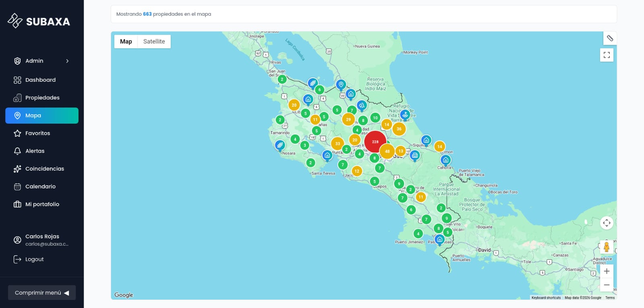Click the house pin near Puntarenas
Viewport: 644px width, 308px height.
pyautogui.click(x=327, y=155)
